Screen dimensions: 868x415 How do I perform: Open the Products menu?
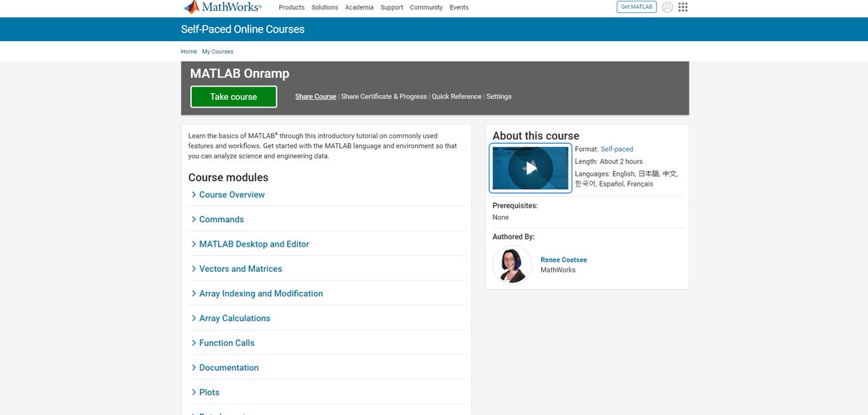pos(292,7)
